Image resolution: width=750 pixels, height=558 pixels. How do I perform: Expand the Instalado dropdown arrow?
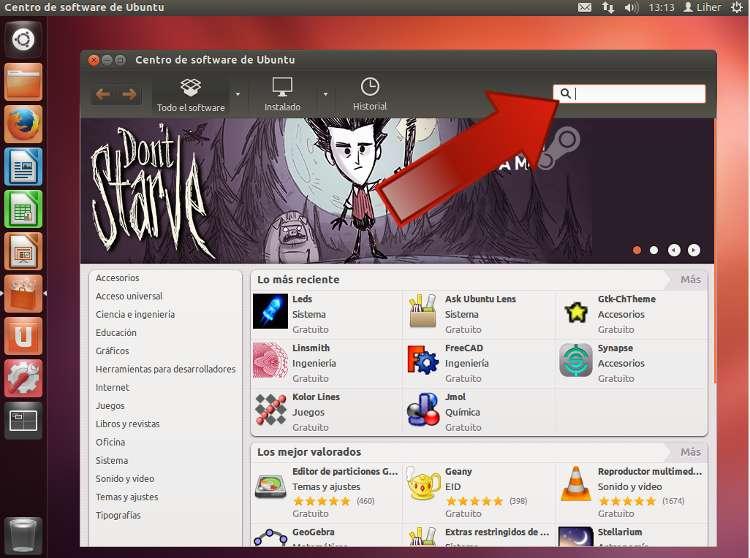point(326,94)
